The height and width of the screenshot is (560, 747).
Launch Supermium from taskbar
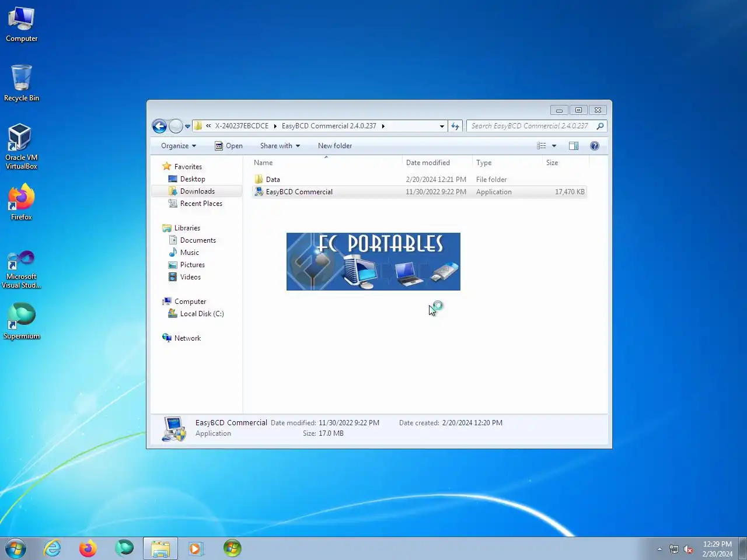(124, 548)
